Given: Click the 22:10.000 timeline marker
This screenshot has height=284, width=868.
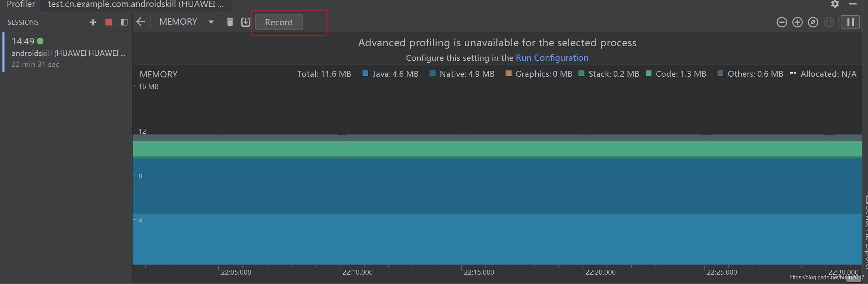Looking at the screenshot, I should [x=357, y=272].
